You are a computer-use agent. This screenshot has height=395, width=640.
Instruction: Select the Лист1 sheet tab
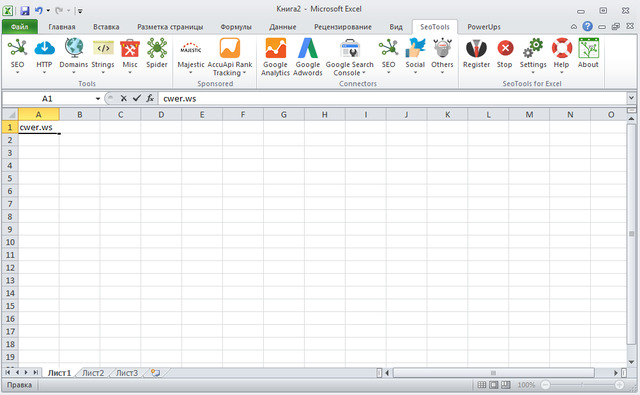(59, 373)
